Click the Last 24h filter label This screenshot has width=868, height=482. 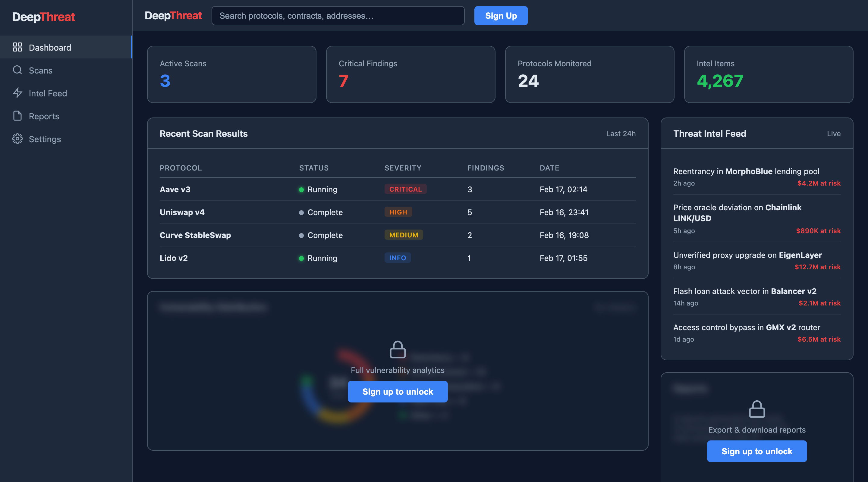tap(621, 134)
